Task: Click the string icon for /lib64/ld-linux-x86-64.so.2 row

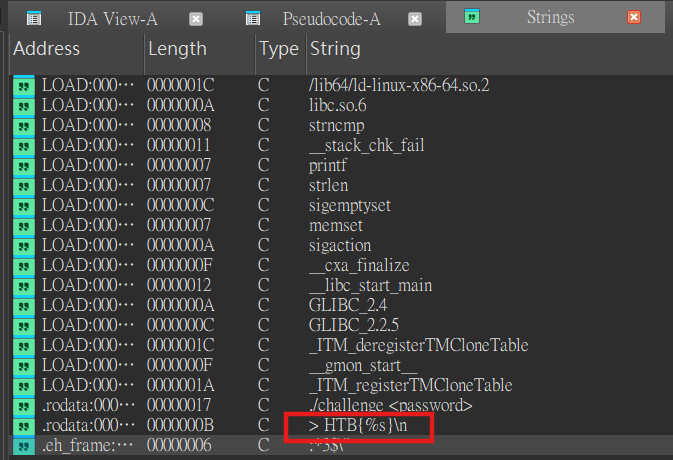Action: click(24, 85)
